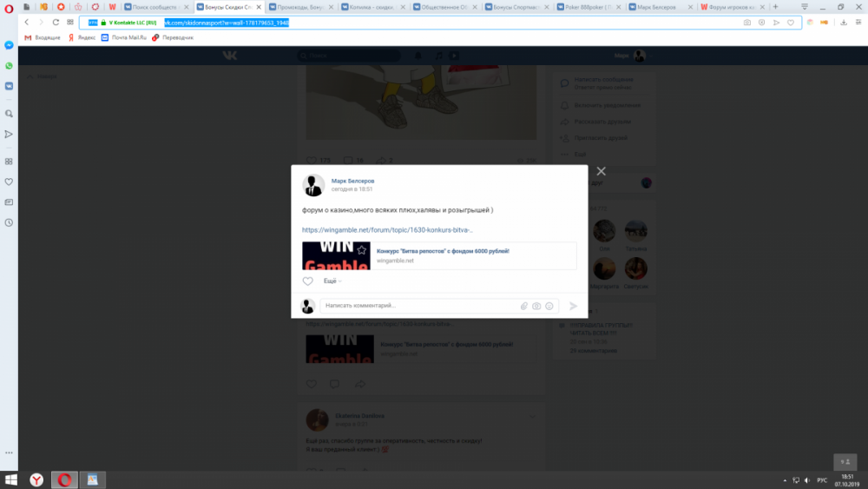Viewport: 868px width, 489px height.
Task: Open author name "Марк Белсеров" profile link
Action: (x=352, y=181)
